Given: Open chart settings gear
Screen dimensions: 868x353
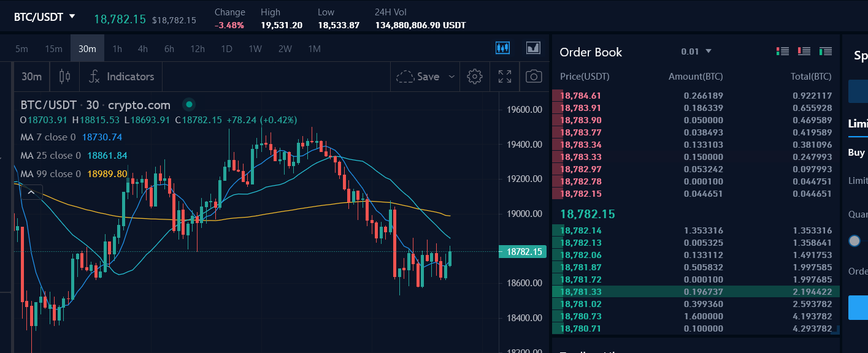Looking at the screenshot, I should tap(474, 77).
